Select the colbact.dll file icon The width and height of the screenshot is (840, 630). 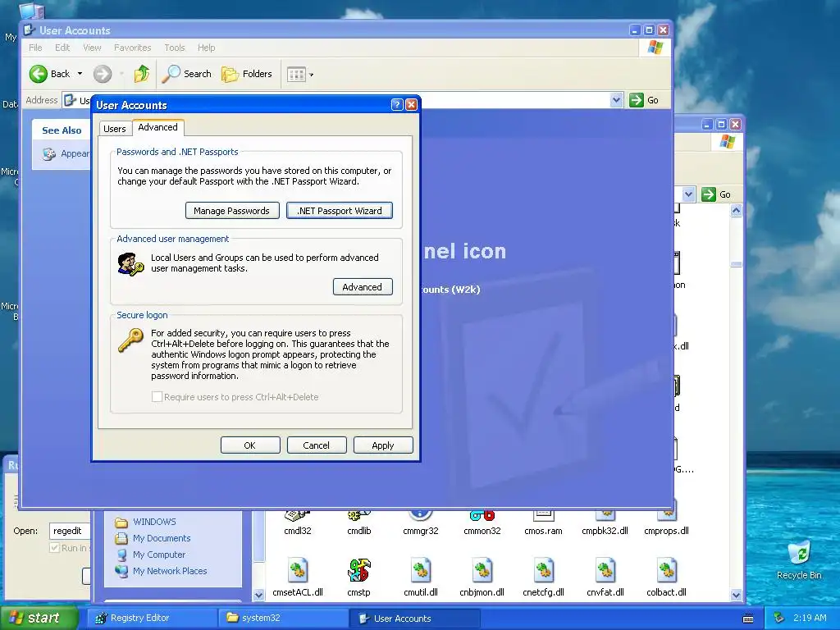coord(666,571)
